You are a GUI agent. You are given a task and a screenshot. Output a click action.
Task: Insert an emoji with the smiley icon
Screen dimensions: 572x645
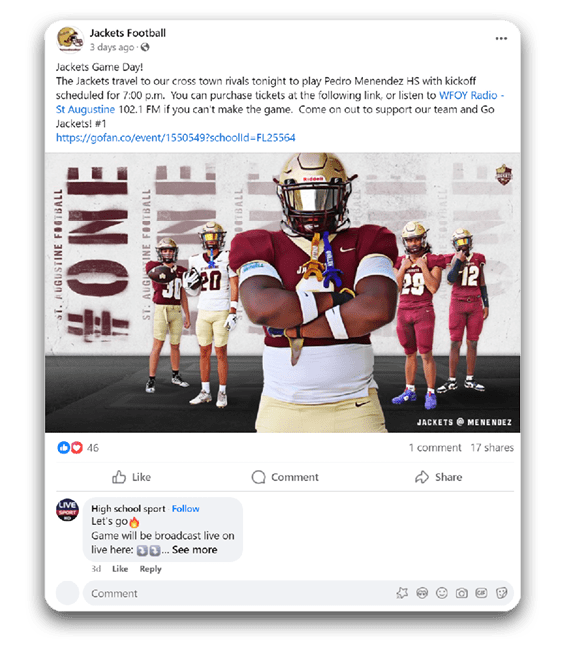pos(442,593)
